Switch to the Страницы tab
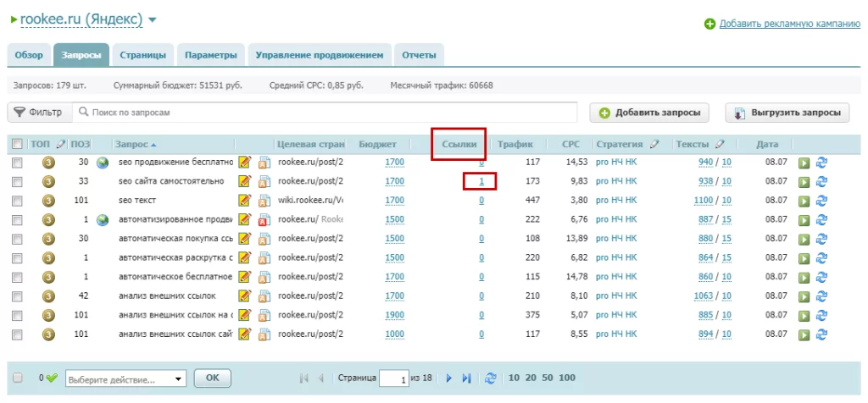Screen dimensions: 868x403 pyautogui.click(x=142, y=55)
